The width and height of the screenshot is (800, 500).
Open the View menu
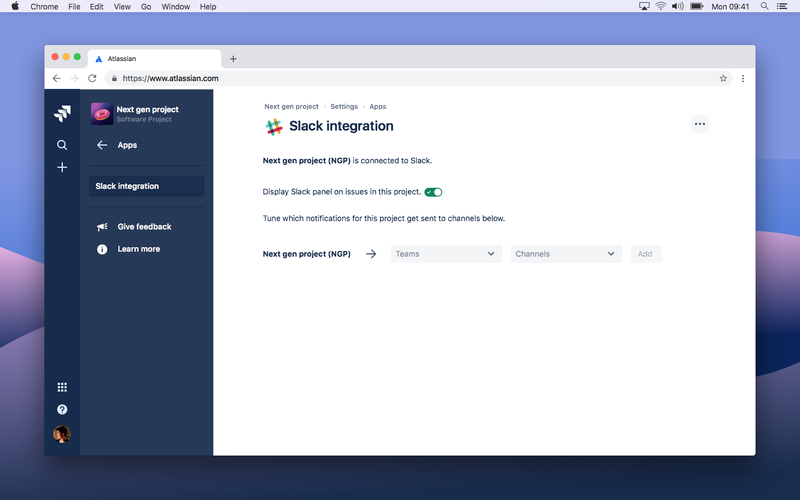[x=122, y=7]
